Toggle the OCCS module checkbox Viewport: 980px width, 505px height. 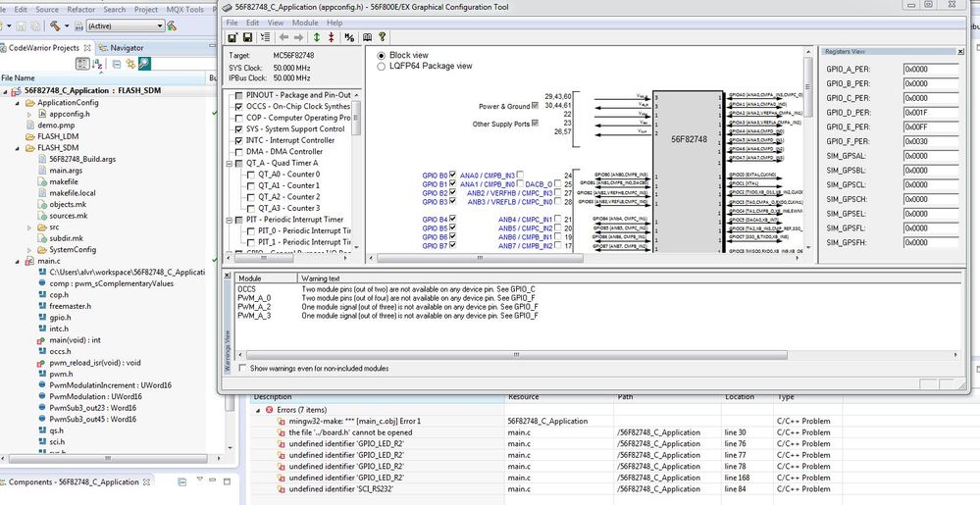click(x=238, y=107)
